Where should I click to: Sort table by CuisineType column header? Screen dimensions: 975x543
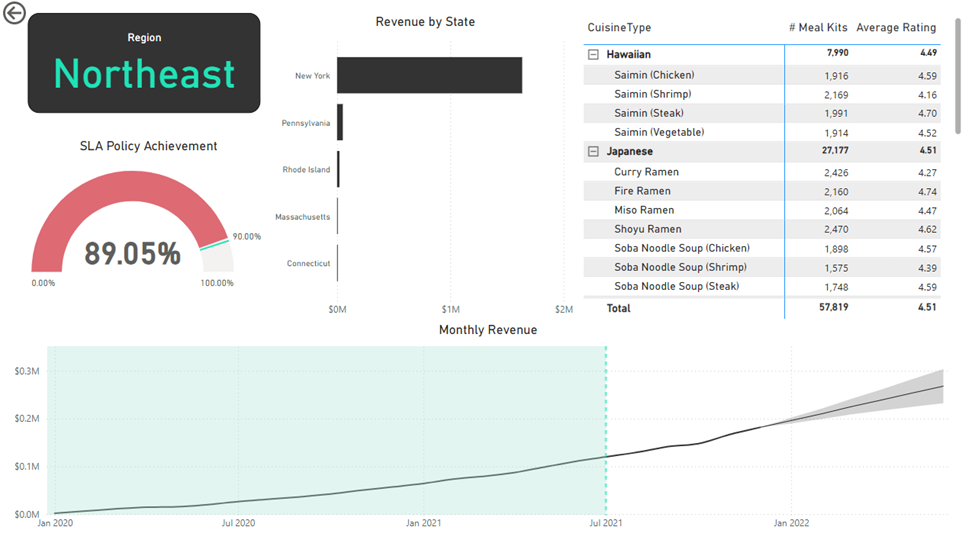click(x=619, y=28)
